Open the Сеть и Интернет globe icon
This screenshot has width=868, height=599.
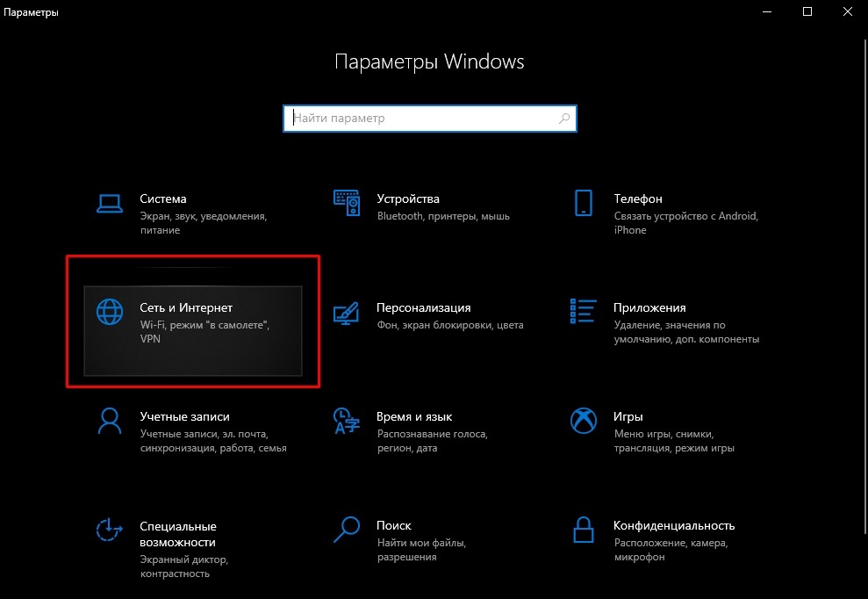pos(110,312)
